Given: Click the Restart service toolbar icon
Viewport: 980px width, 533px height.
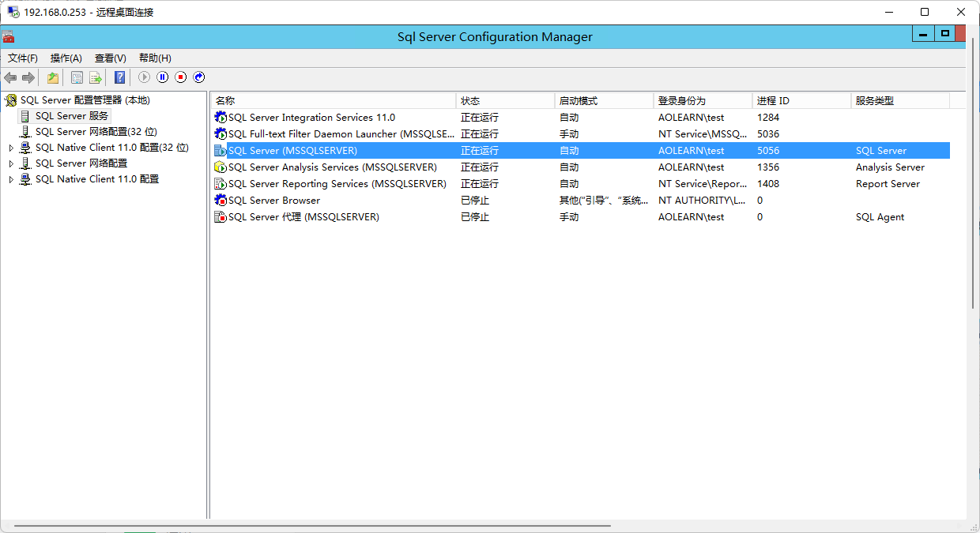Looking at the screenshot, I should tap(199, 77).
